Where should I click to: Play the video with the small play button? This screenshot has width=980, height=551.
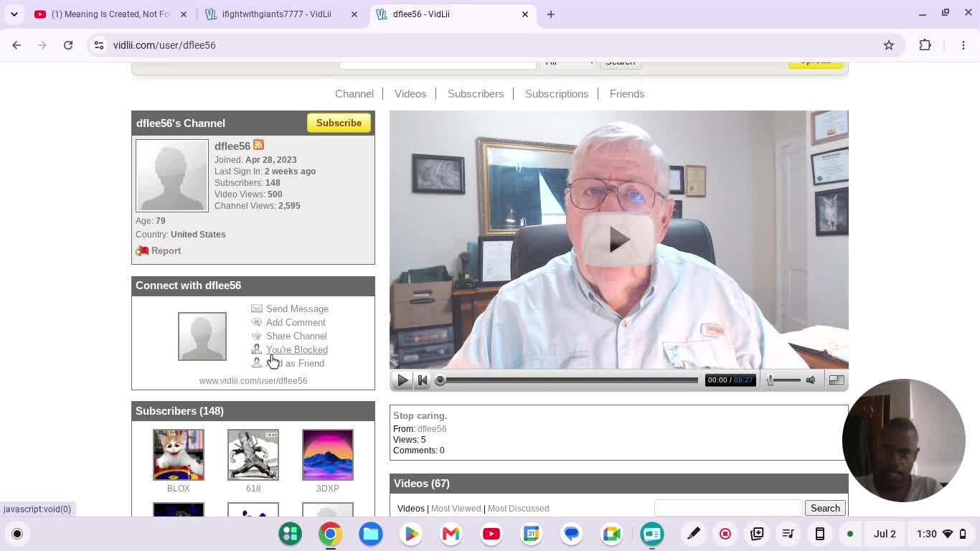pyautogui.click(x=402, y=380)
